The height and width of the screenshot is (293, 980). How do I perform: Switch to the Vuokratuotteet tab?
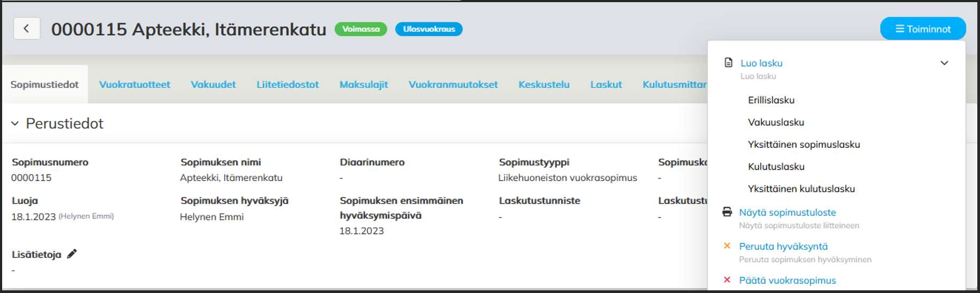point(135,85)
